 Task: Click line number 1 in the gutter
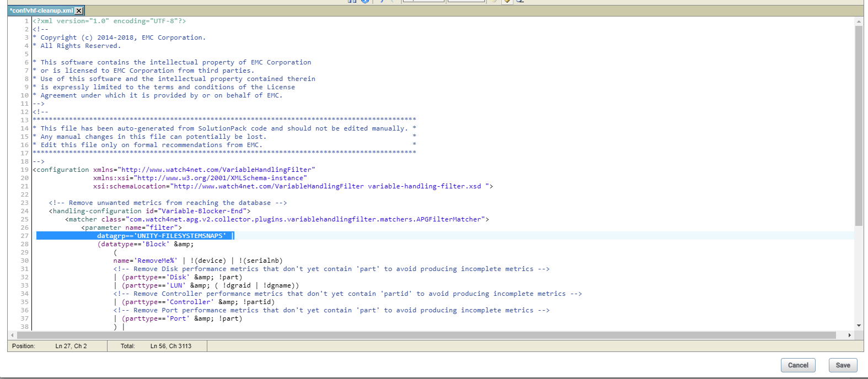coord(26,21)
